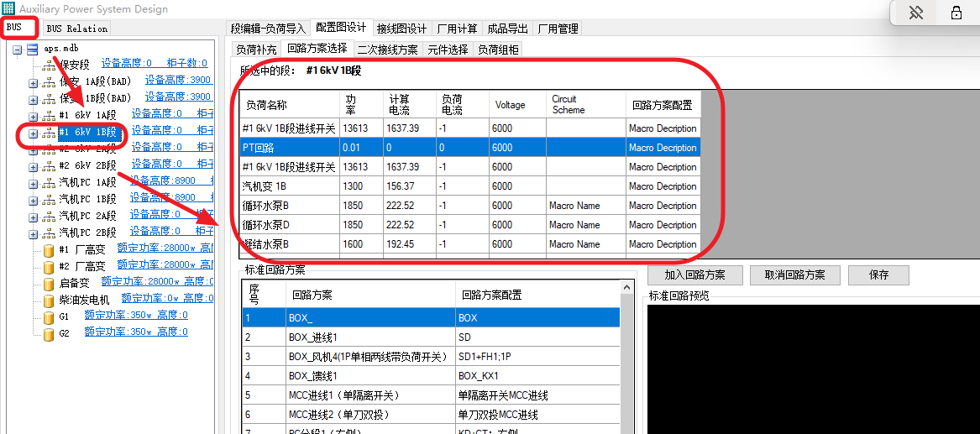
Task: Click the Circuit Scheme column header
Action: pos(585,105)
